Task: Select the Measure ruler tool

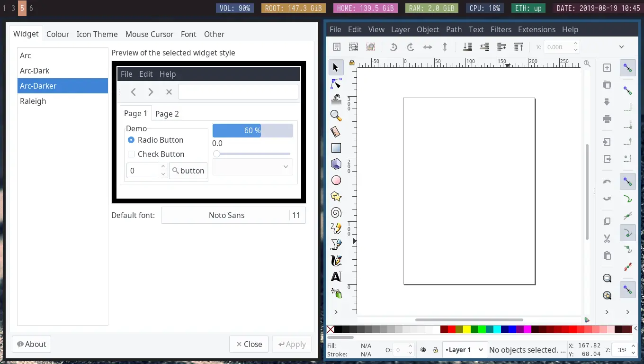Action: [336, 132]
